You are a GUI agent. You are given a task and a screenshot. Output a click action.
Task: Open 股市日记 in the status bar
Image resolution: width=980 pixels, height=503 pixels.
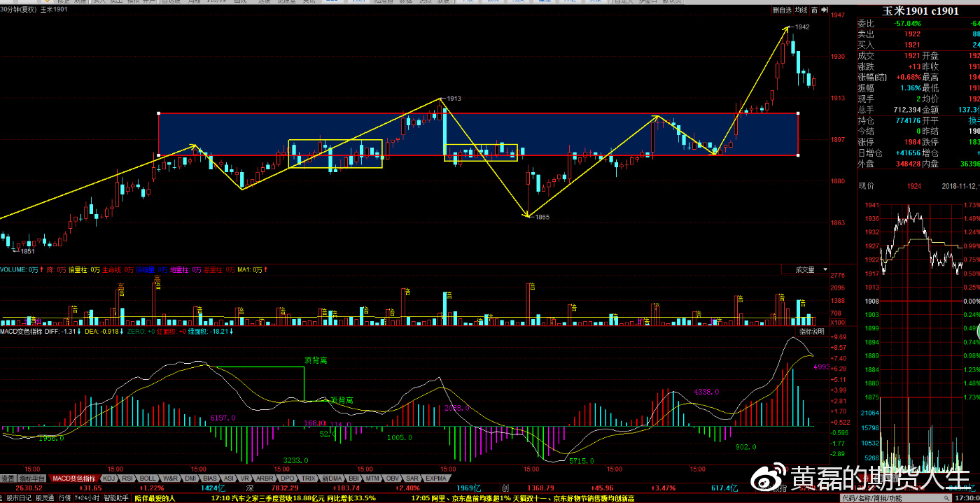pyautogui.click(x=20, y=498)
